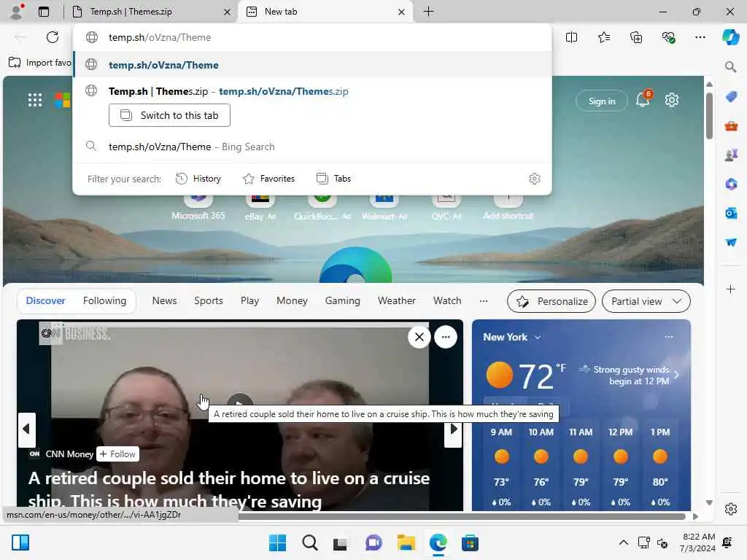The image size is (747, 560).
Task: Follow CNN Money with Follow button
Action: click(117, 454)
